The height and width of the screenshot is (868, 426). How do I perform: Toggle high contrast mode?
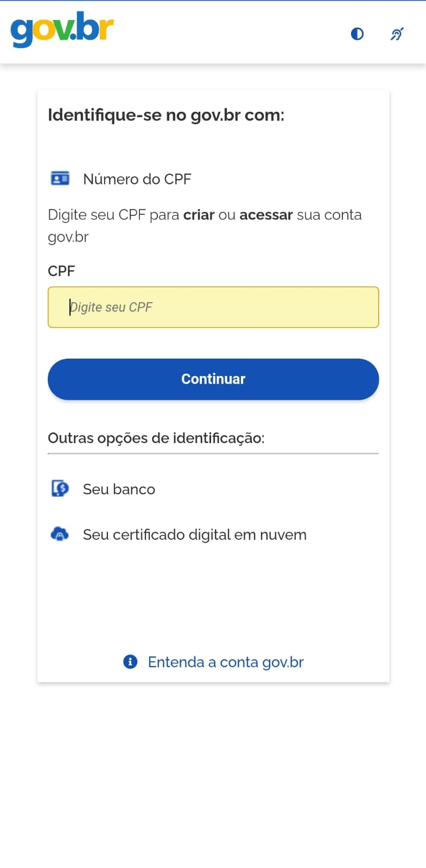click(357, 34)
